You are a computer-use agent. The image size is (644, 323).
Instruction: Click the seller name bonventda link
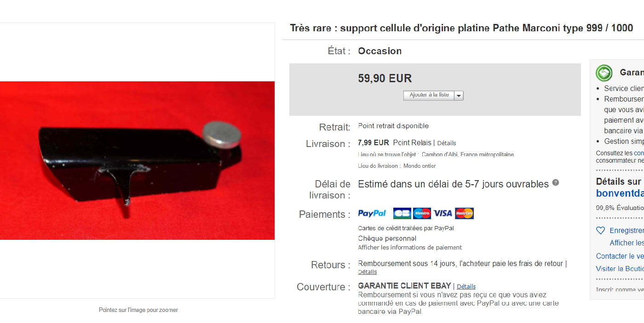pyautogui.click(x=620, y=193)
